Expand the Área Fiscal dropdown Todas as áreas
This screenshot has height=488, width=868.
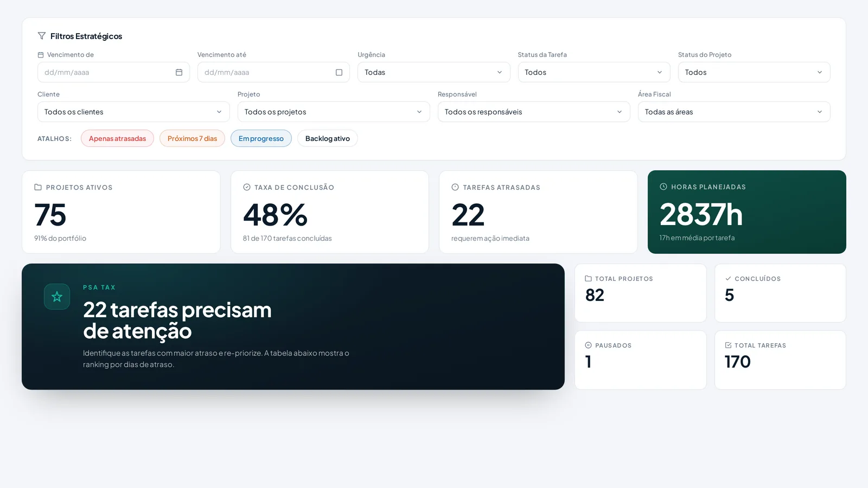point(734,112)
